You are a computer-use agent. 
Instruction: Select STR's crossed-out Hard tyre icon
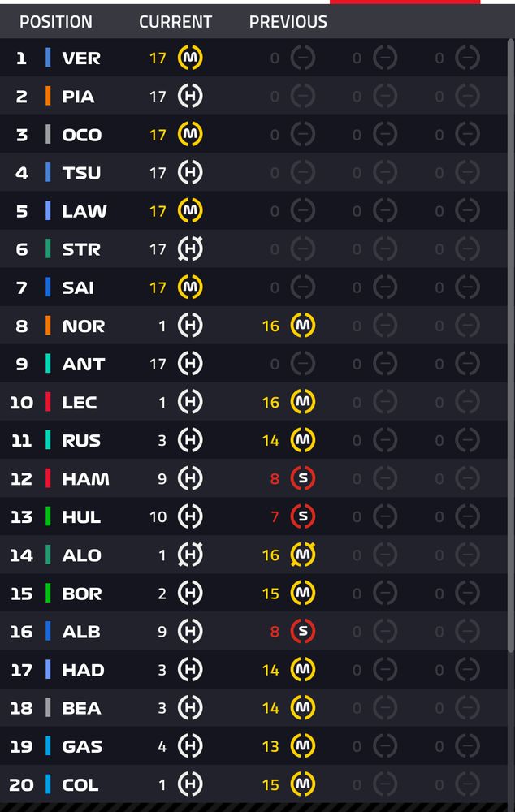(x=191, y=249)
